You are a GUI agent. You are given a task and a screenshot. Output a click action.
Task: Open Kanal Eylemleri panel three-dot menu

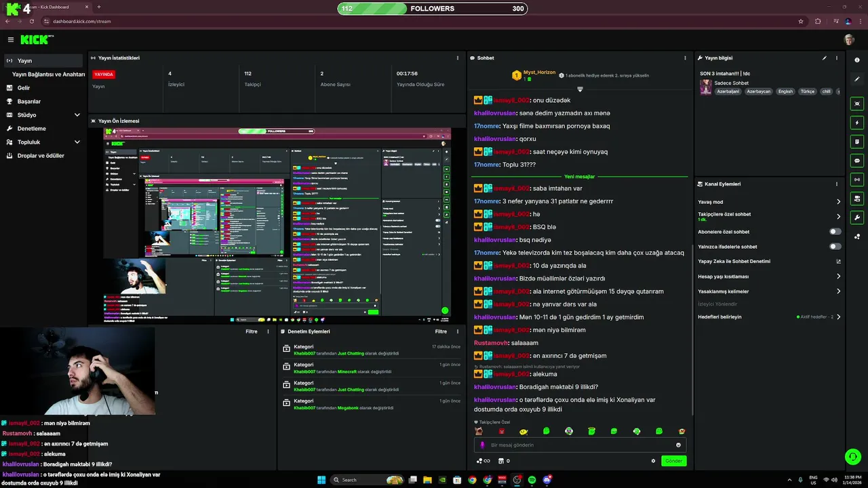tap(837, 184)
